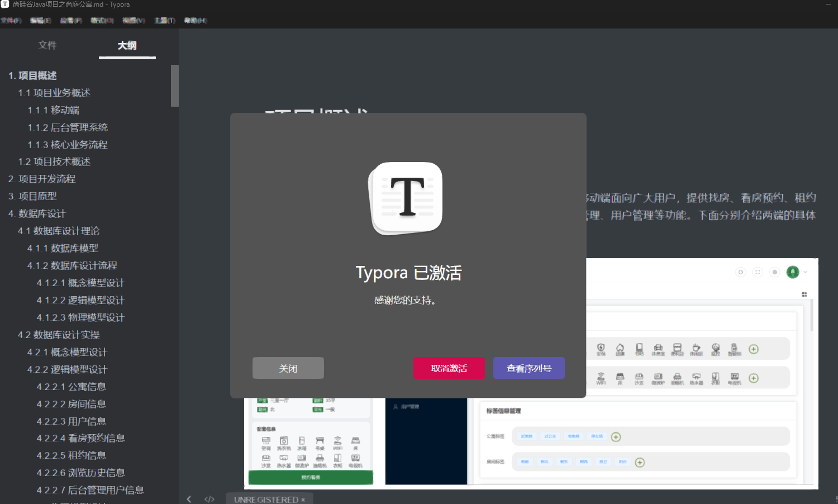Click the purple 查看序列号 button

529,368
